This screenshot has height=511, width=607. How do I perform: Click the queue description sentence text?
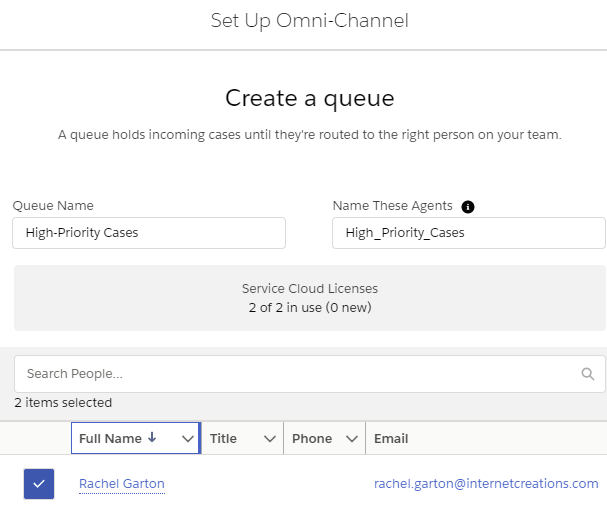[310, 135]
